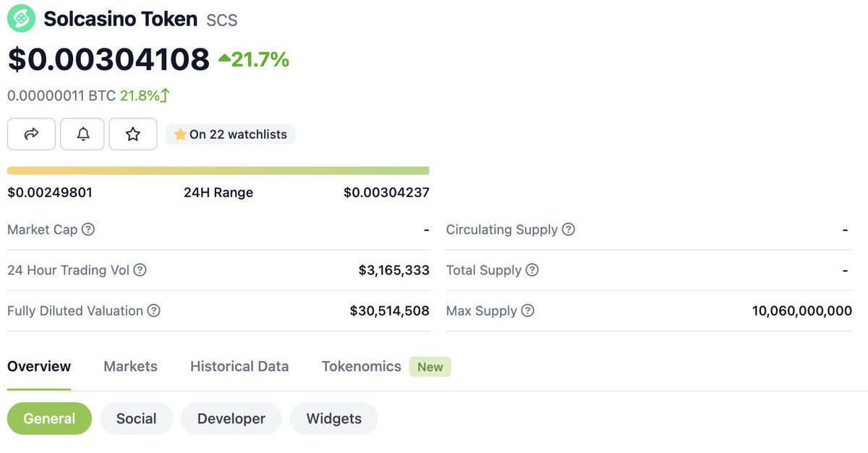868x453 pixels.
Task: Click the $30,514,508 valuation value
Action: [390, 310]
